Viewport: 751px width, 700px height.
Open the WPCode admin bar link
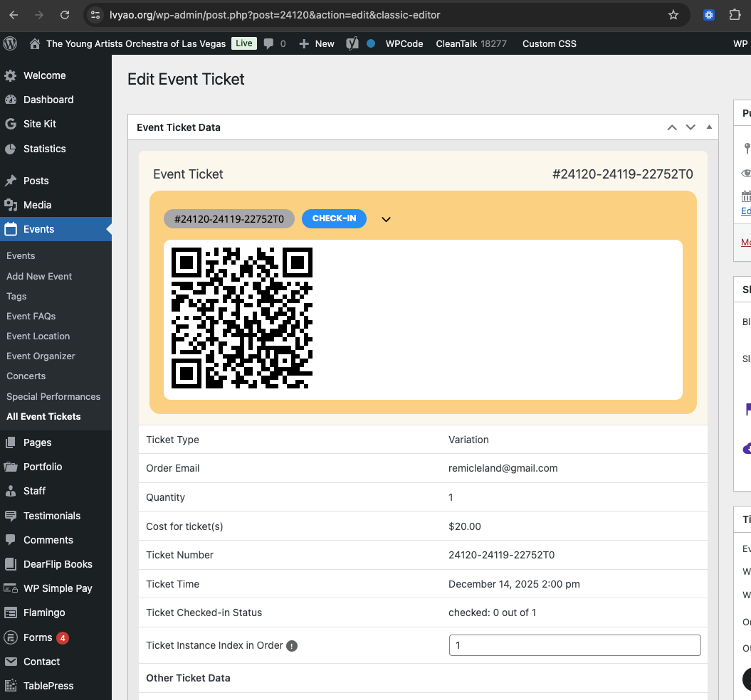point(404,43)
